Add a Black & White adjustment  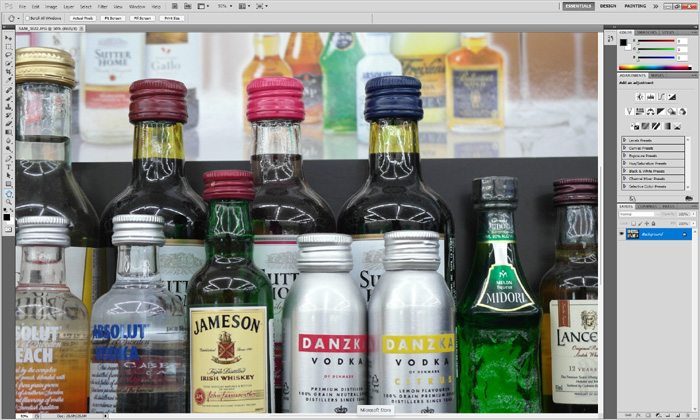[661, 112]
